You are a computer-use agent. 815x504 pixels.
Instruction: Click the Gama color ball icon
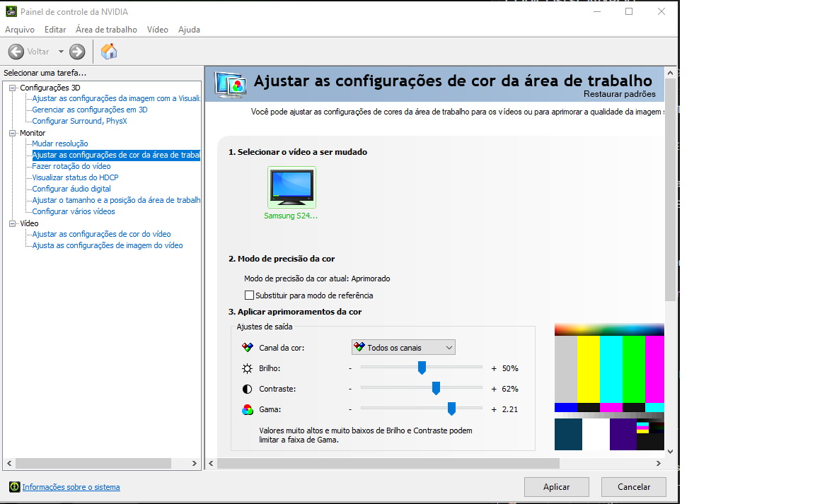tap(248, 409)
